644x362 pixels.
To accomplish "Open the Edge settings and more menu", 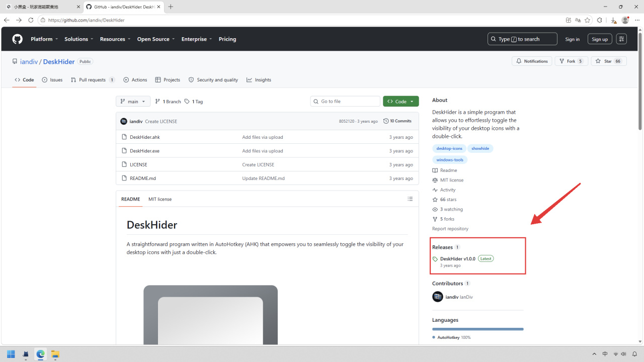I will coord(637,20).
